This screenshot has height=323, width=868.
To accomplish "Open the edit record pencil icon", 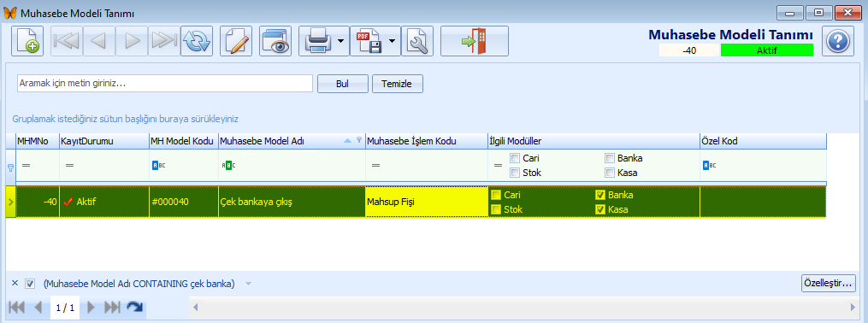I will [x=236, y=41].
